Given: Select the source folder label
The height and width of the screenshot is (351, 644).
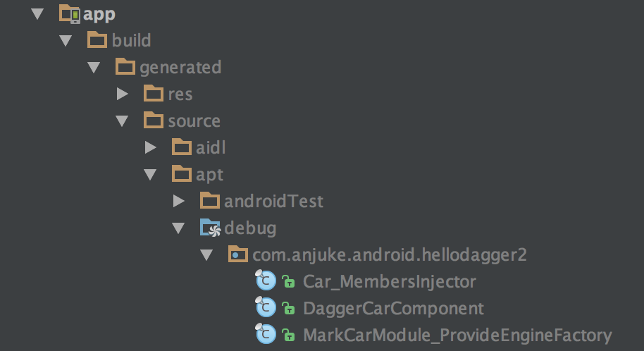Looking at the screenshot, I should click(x=194, y=121).
